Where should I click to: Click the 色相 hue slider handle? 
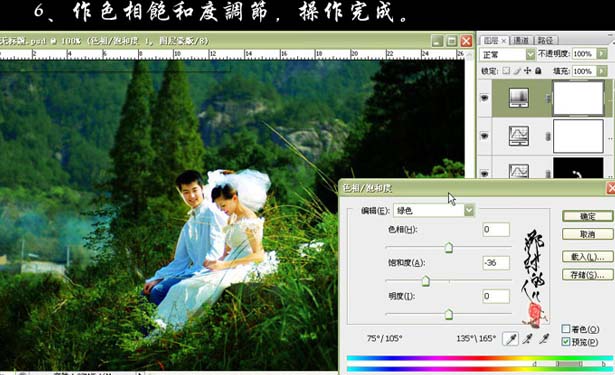click(x=449, y=248)
